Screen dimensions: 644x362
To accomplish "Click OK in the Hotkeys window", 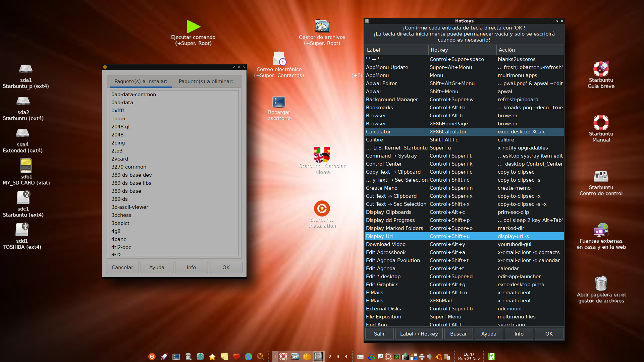I will 549,334.
